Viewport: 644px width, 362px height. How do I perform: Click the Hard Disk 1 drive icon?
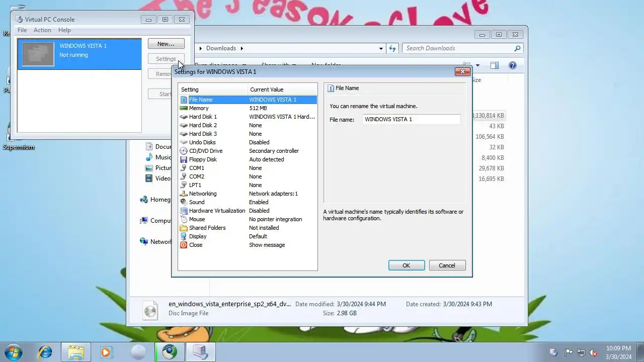(184, 117)
